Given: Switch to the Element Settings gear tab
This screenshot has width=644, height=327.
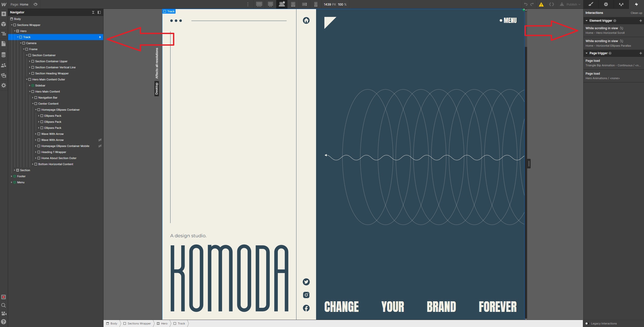Looking at the screenshot, I should click(x=606, y=4).
